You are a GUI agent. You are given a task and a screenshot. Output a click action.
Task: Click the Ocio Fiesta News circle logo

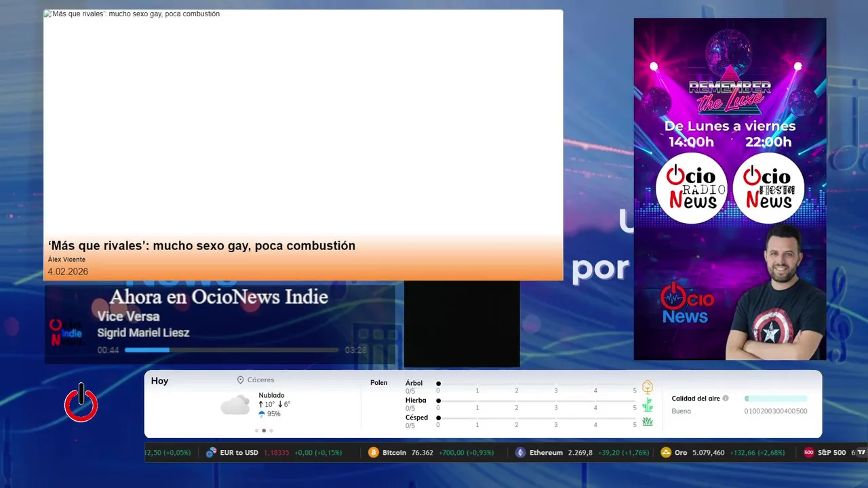tap(768, 188)
